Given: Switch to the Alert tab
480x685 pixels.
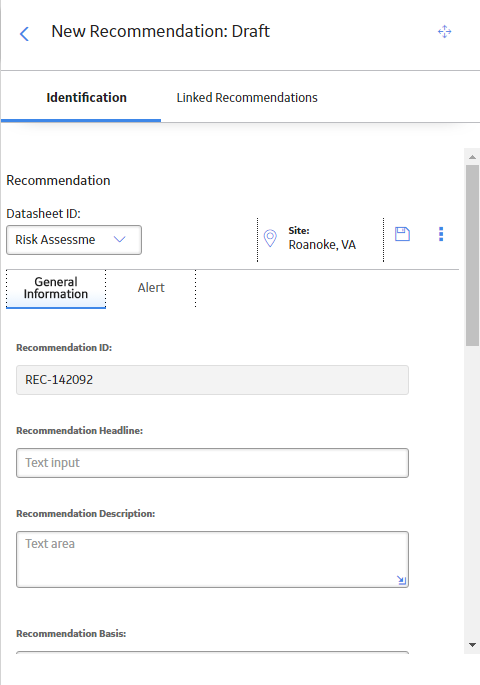Looking at the screenshot, I should [151, 287].
